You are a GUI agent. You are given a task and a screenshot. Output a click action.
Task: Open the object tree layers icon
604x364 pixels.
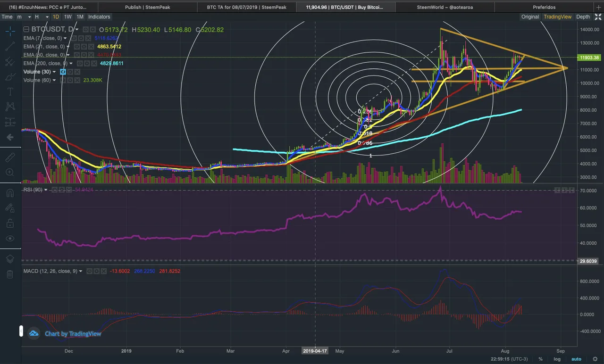click(x=10, y=259)
